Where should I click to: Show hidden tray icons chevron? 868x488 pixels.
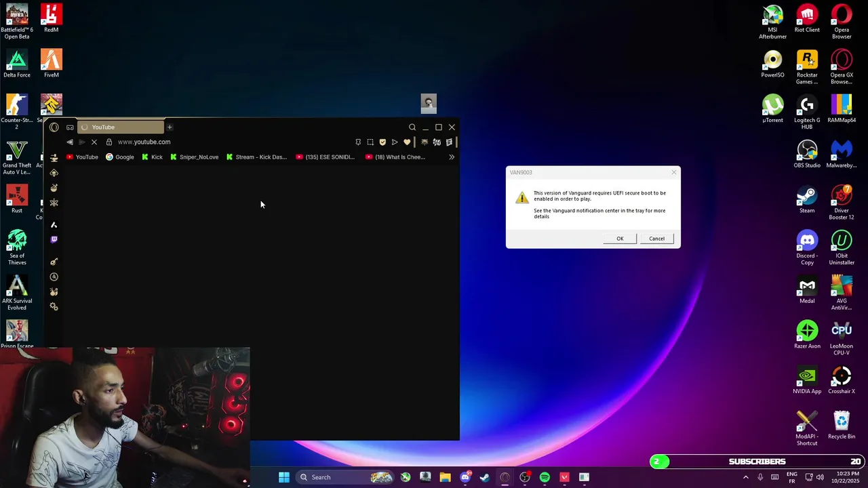[x=746, y=477]
